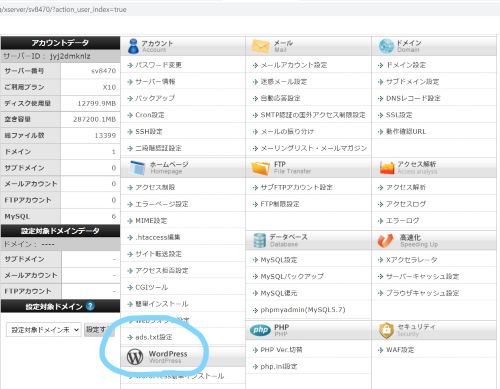Open the php.ini設定 link
This screenshot has width=500, height=389.
point(279,366)
